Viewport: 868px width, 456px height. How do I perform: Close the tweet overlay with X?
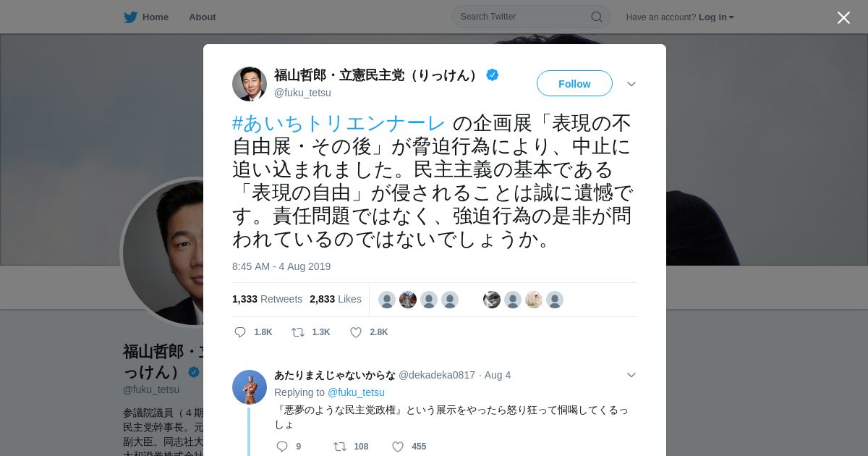843,17
